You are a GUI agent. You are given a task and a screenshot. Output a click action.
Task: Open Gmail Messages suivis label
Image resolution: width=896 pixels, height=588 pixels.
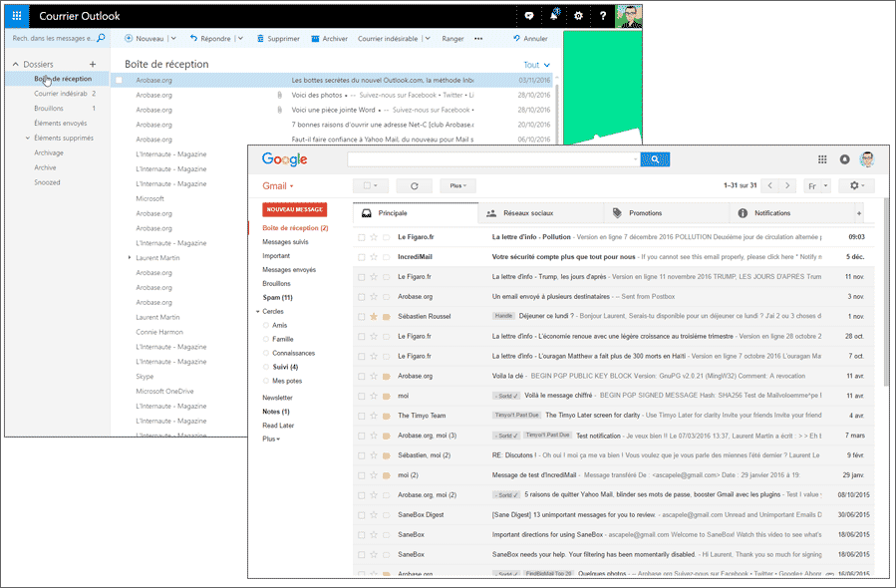[x=285, y=242]
